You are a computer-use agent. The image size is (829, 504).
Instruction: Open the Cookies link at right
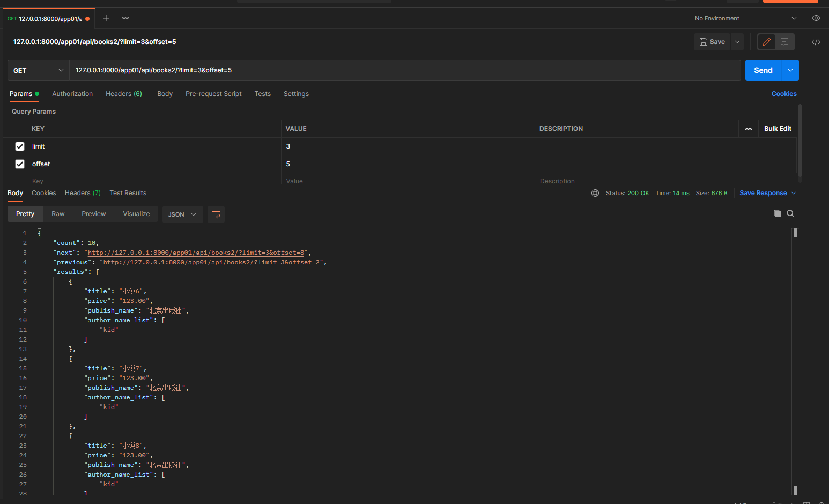click(x=784, y=94)
